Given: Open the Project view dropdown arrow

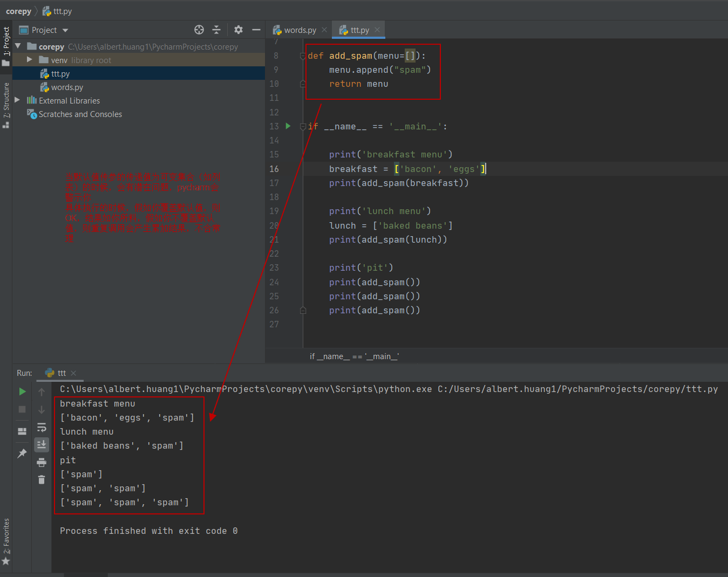Looking at the screenshot, I should point(65,30).
